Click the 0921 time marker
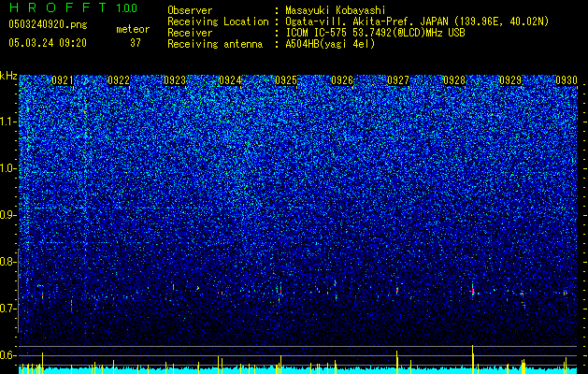Viewport: 588px width, 374px height. tap(63, 80)
